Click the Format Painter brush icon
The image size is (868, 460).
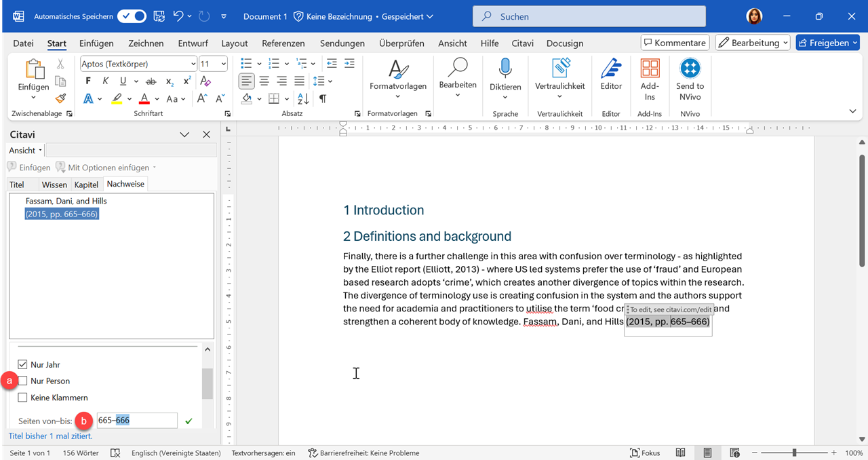pyautogui.click(x=60, y=98)
